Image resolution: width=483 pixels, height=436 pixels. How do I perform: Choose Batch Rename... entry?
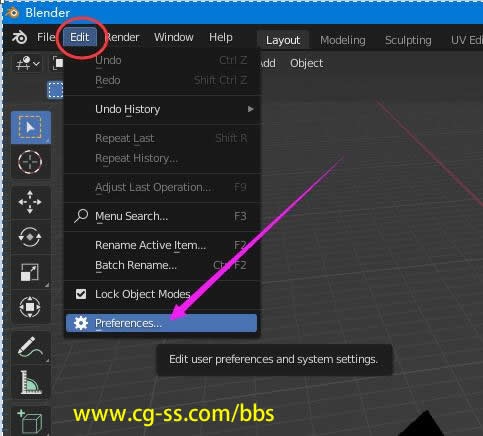coord(162,265)
